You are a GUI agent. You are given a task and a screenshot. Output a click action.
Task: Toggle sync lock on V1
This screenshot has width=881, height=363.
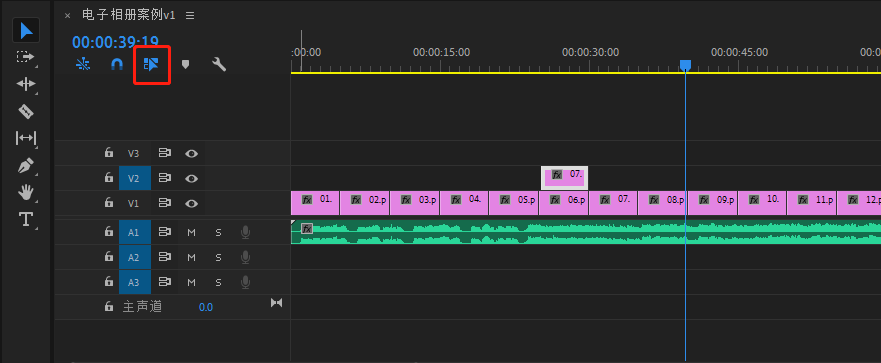point(165,203)
